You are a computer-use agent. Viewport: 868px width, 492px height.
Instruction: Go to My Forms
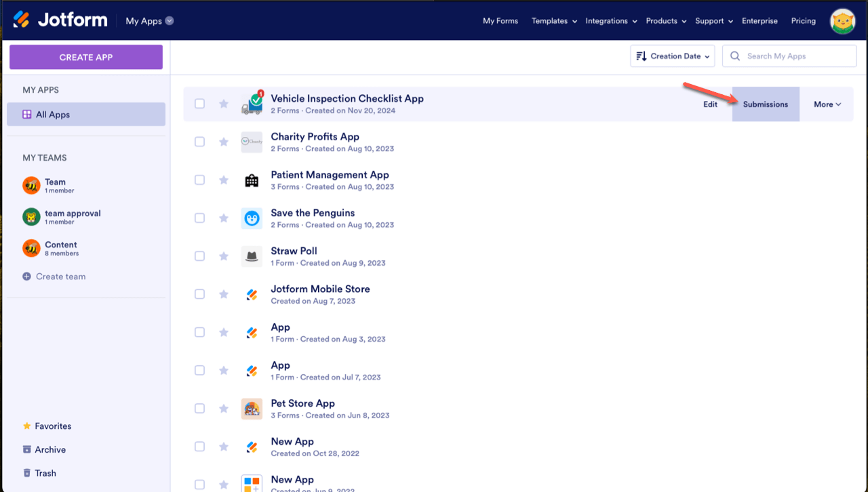coord(500,21)
